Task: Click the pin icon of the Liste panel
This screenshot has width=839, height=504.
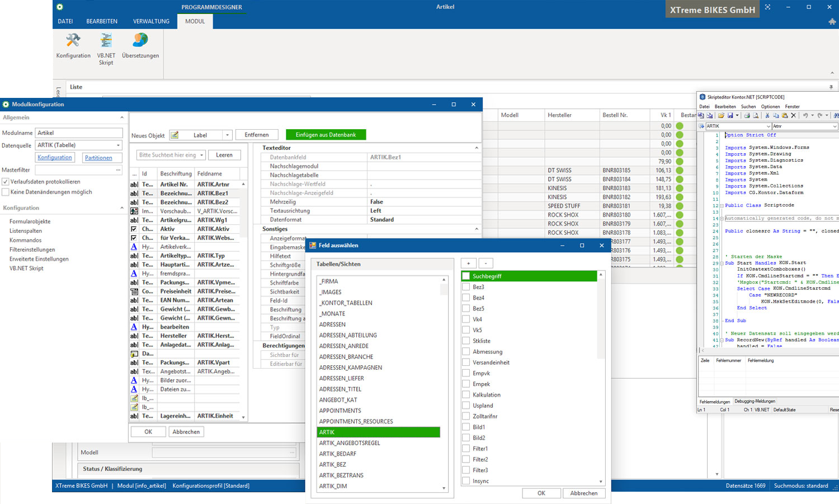Action: pos(831,87)
